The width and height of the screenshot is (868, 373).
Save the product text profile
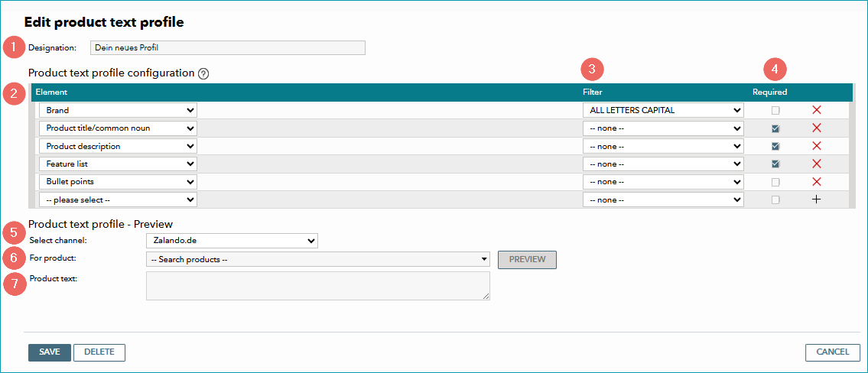pos(49,352)
